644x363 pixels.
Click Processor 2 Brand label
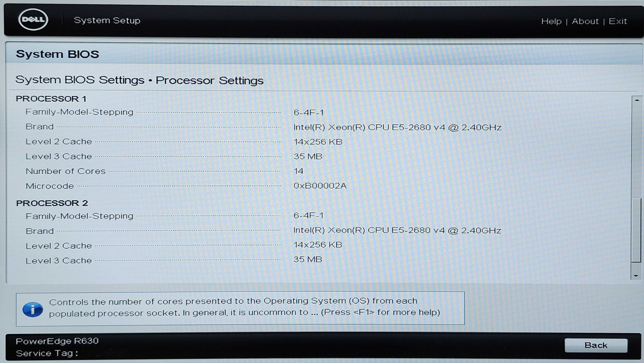pos(39,231)
